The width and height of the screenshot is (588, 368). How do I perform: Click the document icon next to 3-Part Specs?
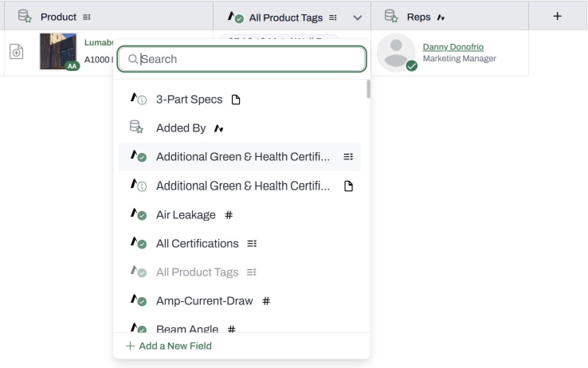[x=236, y=100]
